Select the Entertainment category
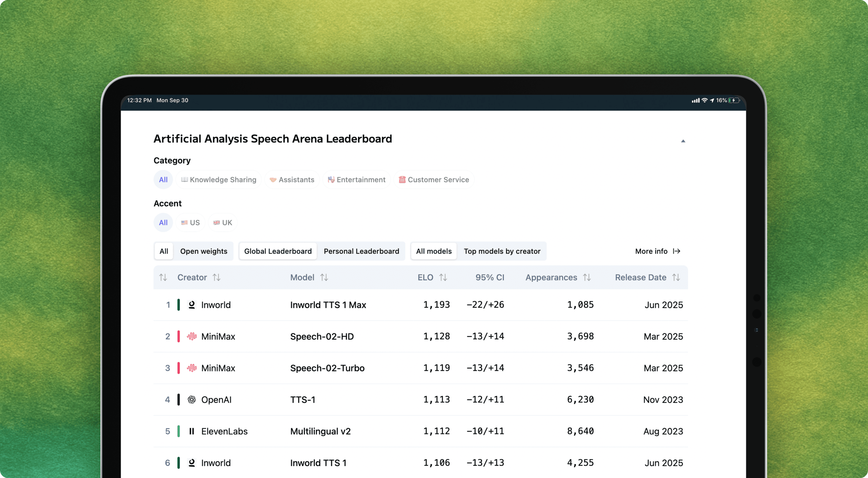This screenshot has height=478, width=868. click(x=356, y=180)
